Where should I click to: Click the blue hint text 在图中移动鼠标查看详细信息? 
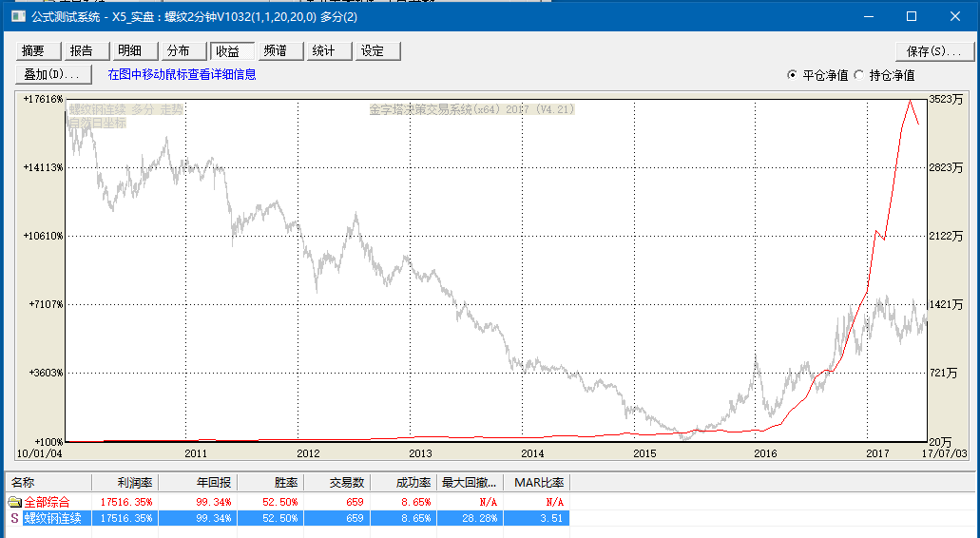point(182,74)
